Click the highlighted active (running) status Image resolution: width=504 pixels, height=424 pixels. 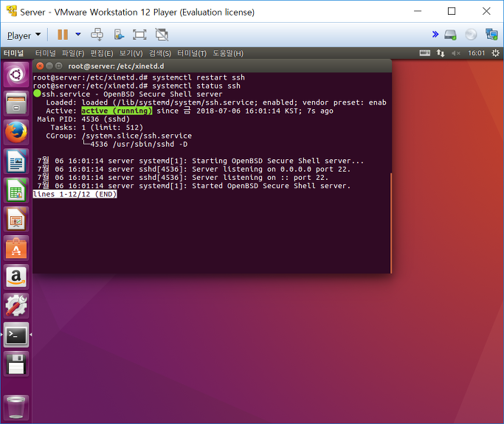click(x=117, y=111)
